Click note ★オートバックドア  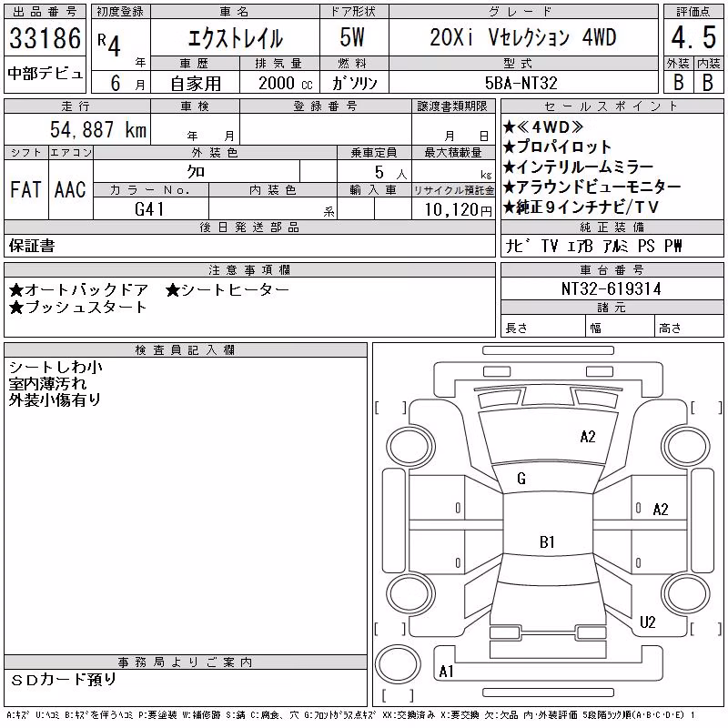pyautogui.click(x=79, y=290)
